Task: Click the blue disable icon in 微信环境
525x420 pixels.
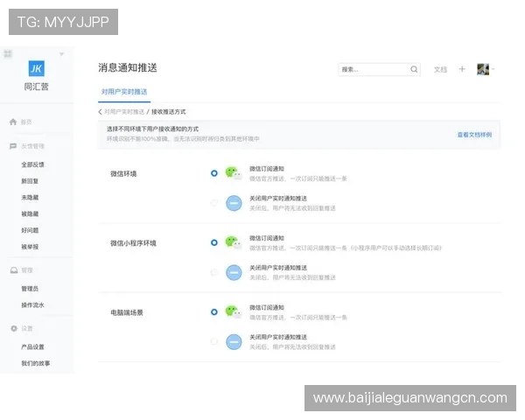Action: point(234,203)
